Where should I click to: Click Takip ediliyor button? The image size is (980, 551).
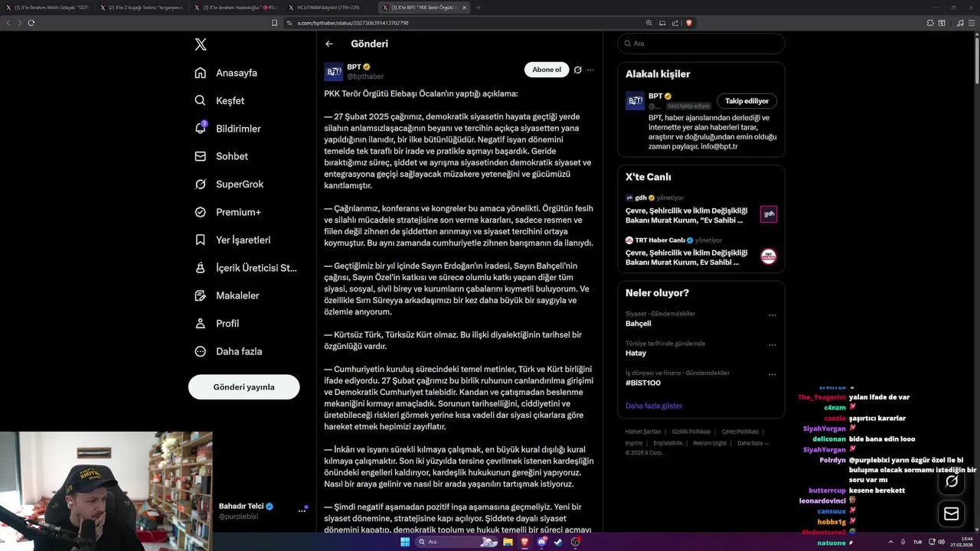[747, 101]
